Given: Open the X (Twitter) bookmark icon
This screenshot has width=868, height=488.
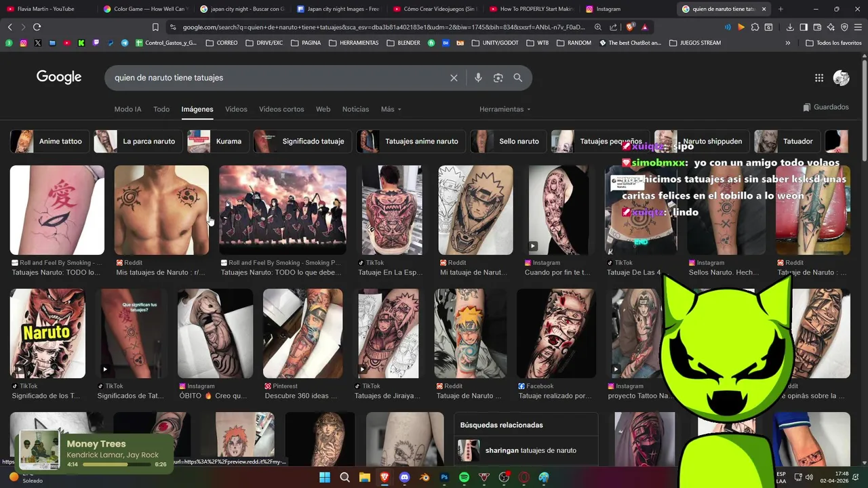Looking at the screenshot, I should [37, 43].
